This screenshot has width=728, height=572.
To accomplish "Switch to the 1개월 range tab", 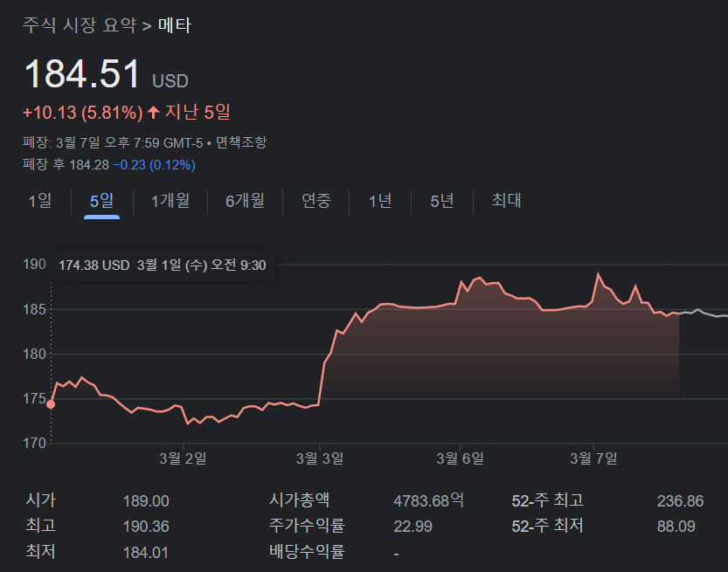I will click(x=170, y=201).
